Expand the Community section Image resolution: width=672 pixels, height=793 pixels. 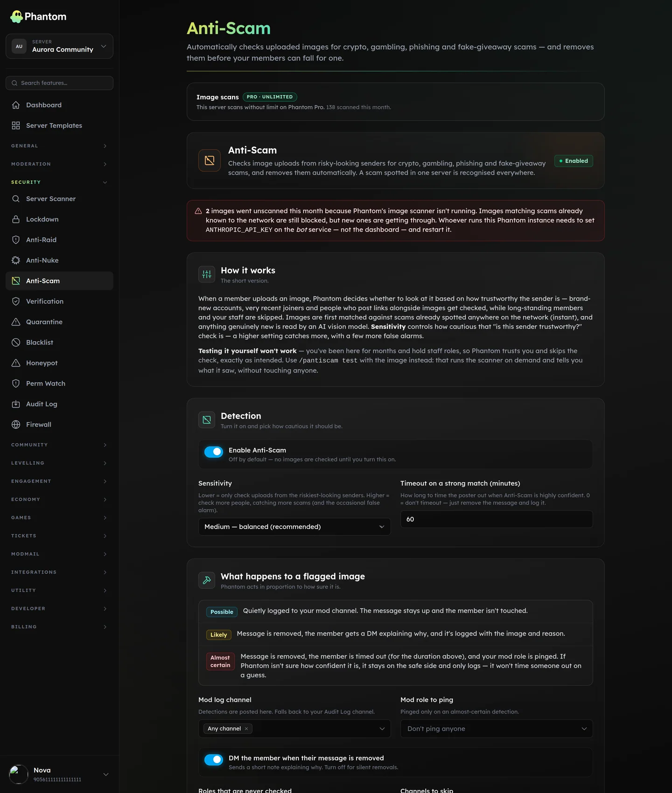pyautogui.click(x=59, y=445)
